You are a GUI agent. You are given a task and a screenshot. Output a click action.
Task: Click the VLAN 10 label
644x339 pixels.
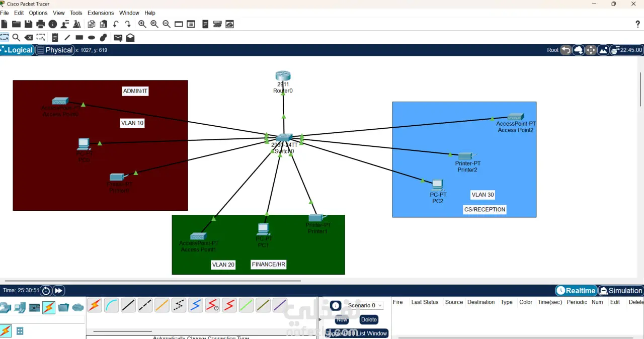[x=132, y=123]
